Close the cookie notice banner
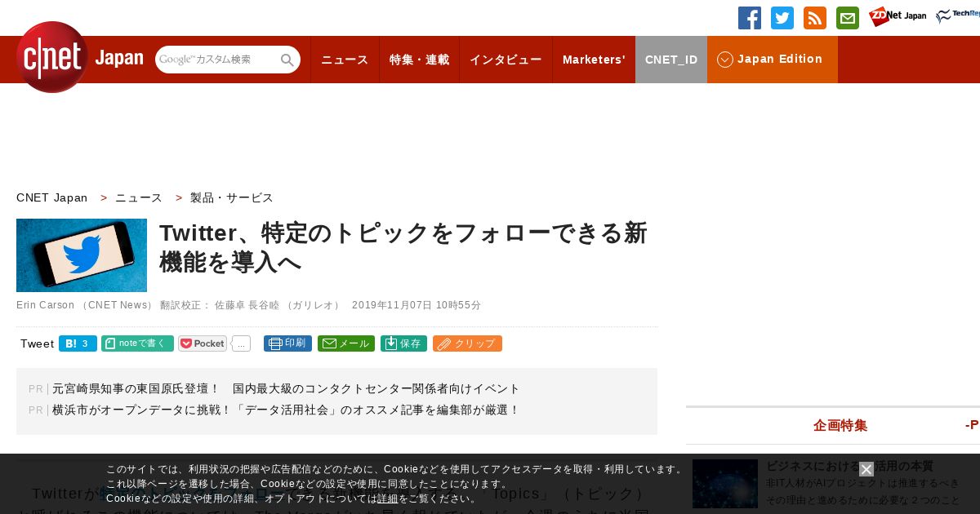The image size is (980, 514). coord(866,469)
